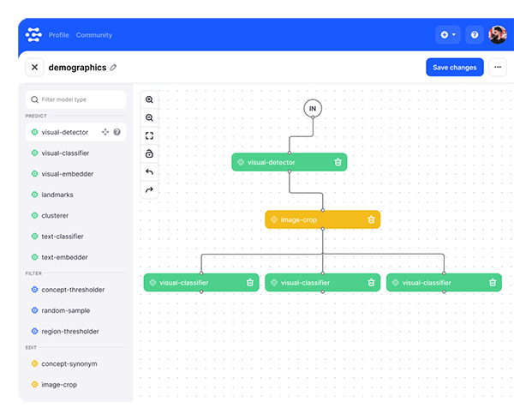The width and height of the screenshot is (514, 420).
Task: Open the create new plus dropdown
Action: click(x=447, y=35)
